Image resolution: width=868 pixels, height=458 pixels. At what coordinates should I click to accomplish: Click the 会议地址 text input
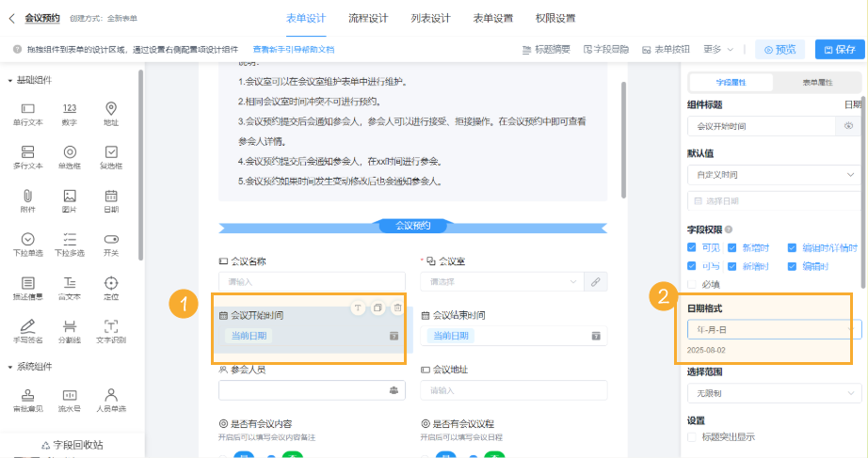514,390
